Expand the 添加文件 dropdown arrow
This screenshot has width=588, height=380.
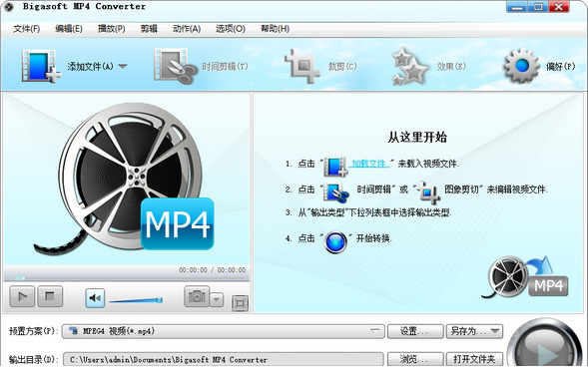point(123,67)
